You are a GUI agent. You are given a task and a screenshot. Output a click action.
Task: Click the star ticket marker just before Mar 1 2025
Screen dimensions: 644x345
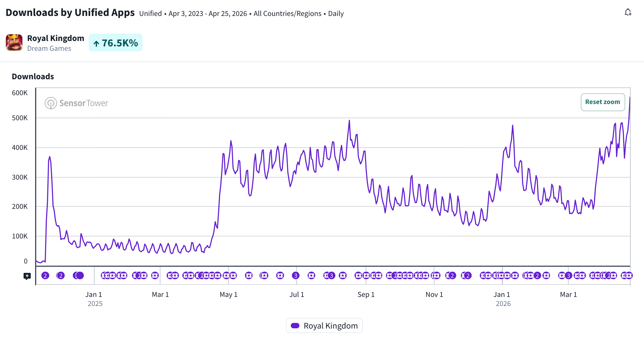pos(155,276)
